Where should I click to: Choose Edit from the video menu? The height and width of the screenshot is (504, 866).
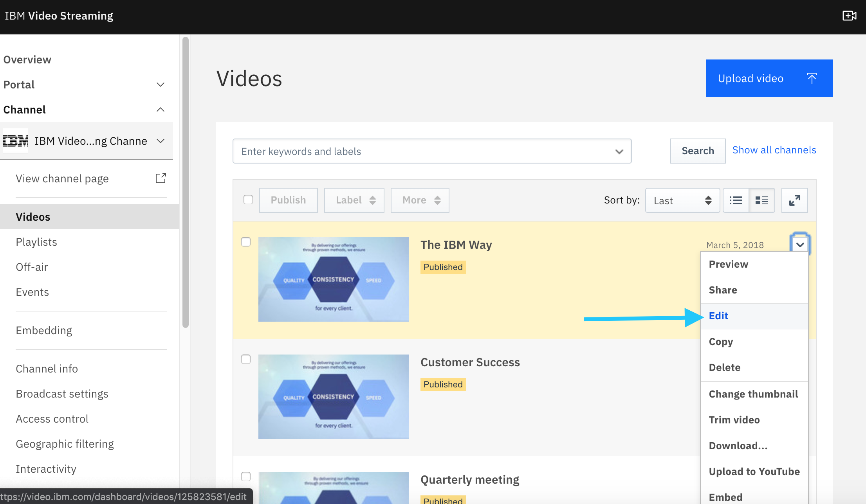pyautogui.click(x=754, y=316)
